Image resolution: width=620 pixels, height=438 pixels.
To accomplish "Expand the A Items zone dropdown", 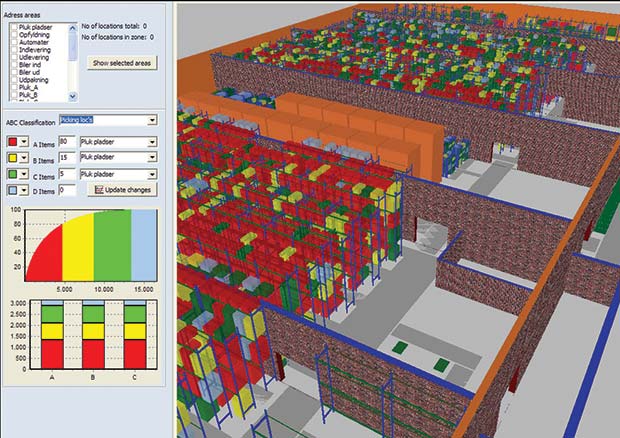I will [150, 142].
